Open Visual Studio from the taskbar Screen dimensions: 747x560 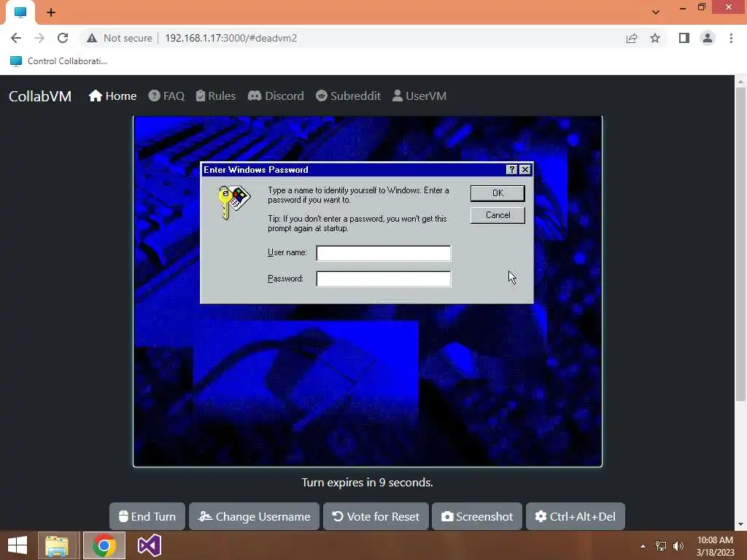(x=149, y=545)
